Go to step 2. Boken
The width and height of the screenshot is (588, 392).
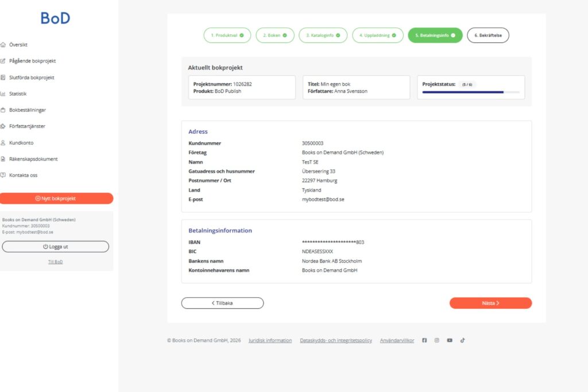tap(275, 35)
